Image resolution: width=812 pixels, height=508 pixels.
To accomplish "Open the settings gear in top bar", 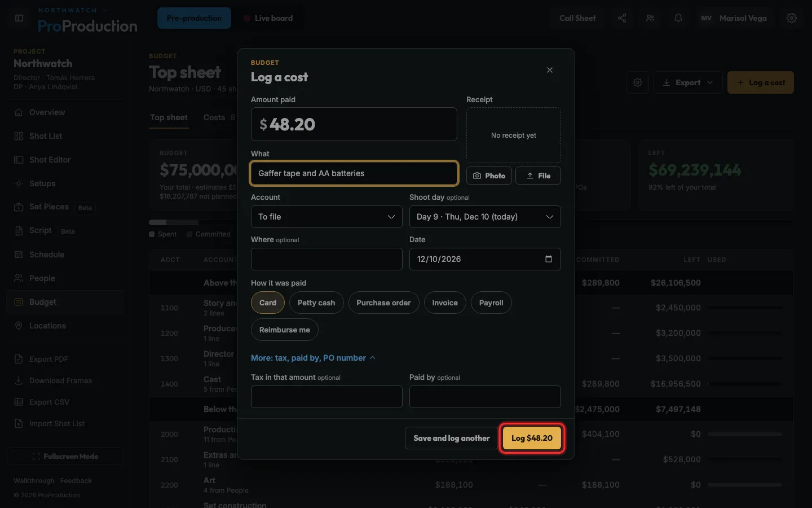I will [792, 18].
